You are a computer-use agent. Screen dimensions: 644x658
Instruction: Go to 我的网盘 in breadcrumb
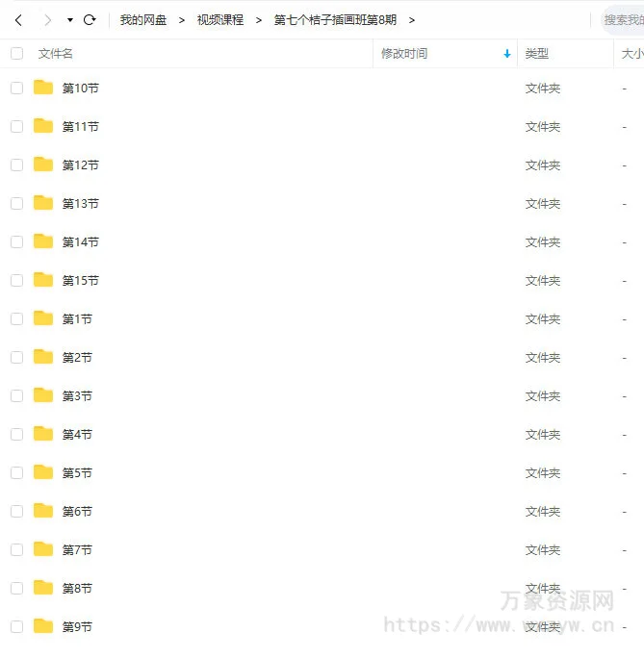point(142,20)
